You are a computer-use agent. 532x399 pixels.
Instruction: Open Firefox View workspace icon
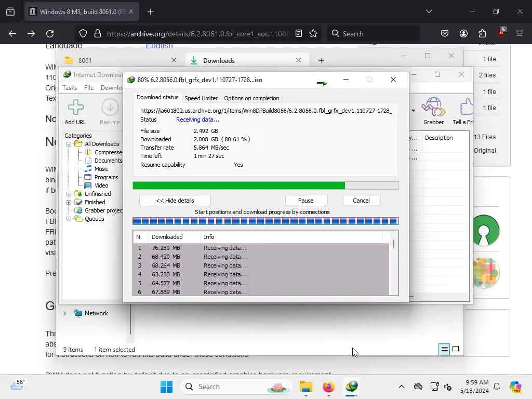coord(10,11)
